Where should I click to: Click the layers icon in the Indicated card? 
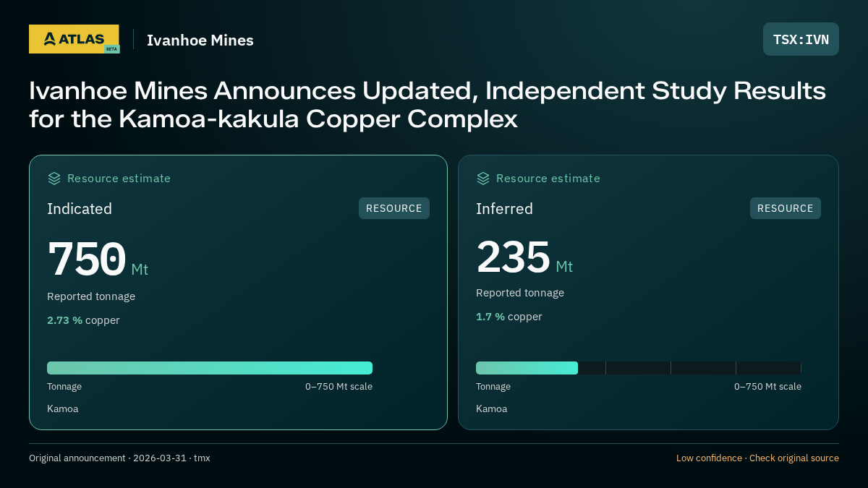54,179
